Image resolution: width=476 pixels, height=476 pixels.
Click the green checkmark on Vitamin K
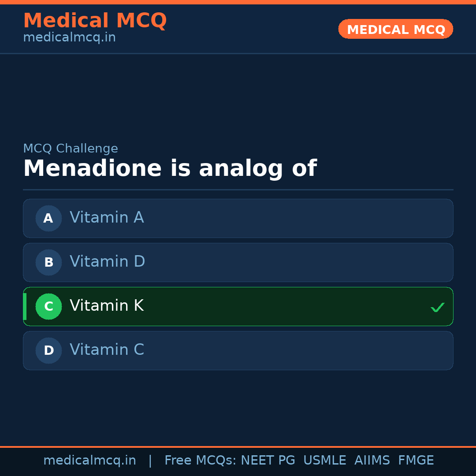(x=438, y=307)
